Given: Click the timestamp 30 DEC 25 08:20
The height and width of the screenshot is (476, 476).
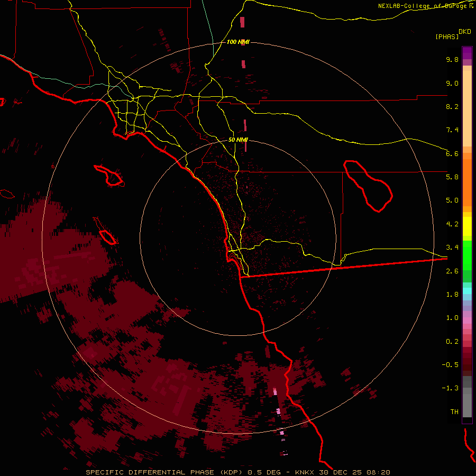Looking at the screenshot, I should point(354,472).
